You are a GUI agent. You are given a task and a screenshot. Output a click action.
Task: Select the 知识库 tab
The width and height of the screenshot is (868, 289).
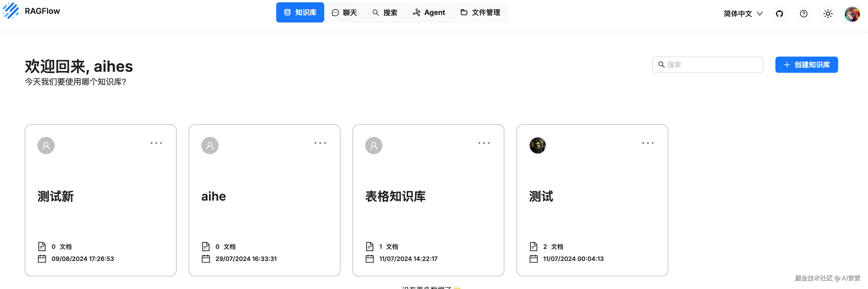pos(300,13)
